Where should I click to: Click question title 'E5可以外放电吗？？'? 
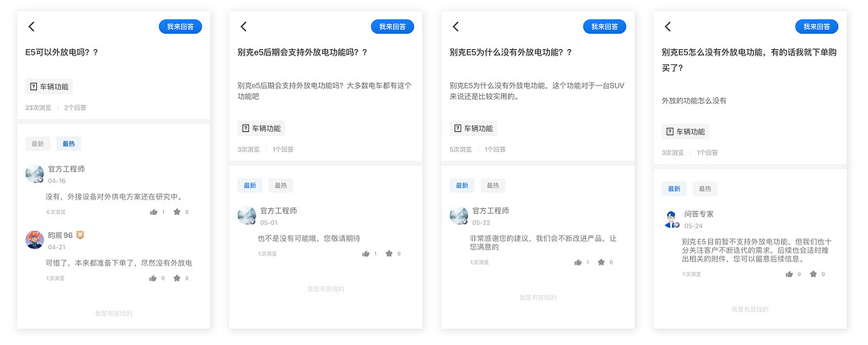(x=62, y=52)
